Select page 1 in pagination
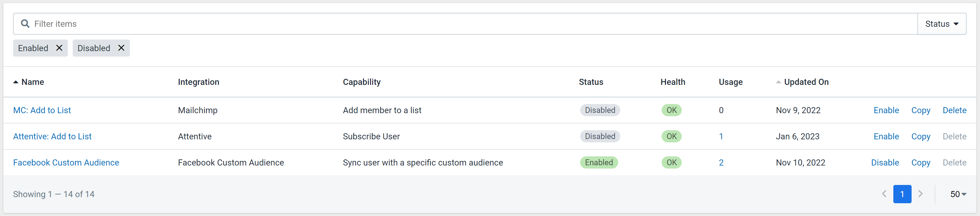Image resolution: width=980 pixels, height=216 pixels. pos(902,194)
